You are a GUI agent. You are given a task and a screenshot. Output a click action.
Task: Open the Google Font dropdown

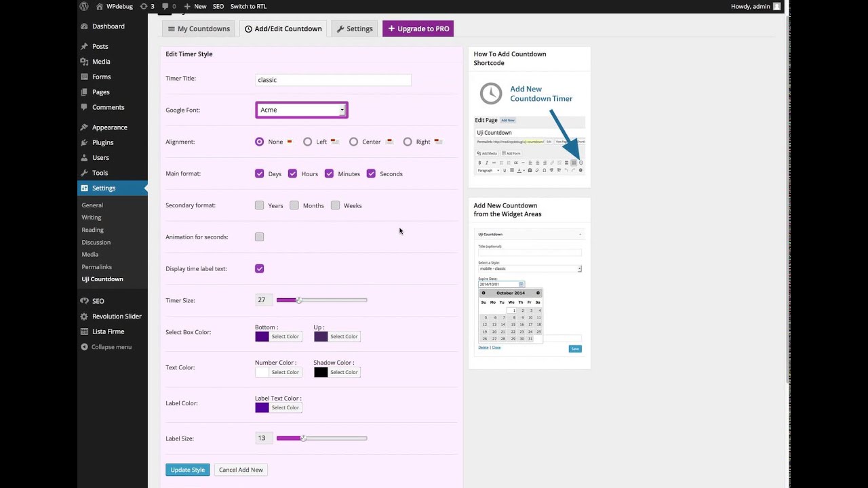pos(302,110)
